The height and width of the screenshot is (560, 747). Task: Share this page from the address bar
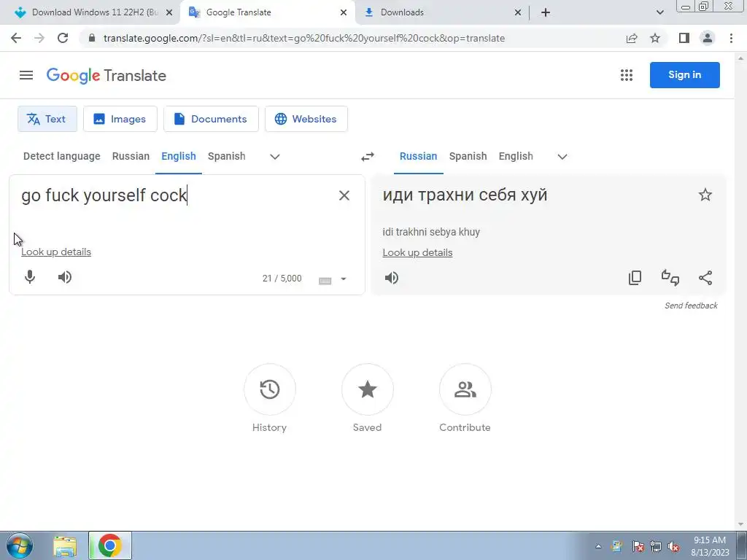(x=632, y=38)
